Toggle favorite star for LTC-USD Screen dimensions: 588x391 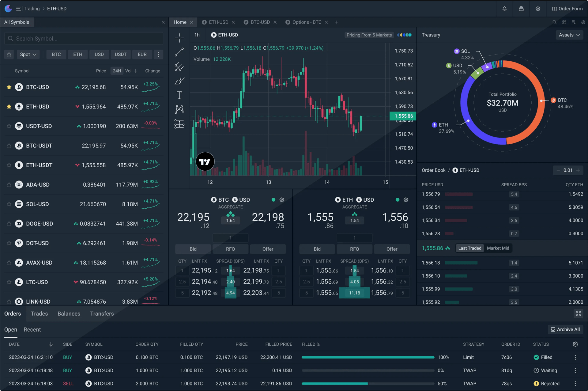(x=9, y=282)
